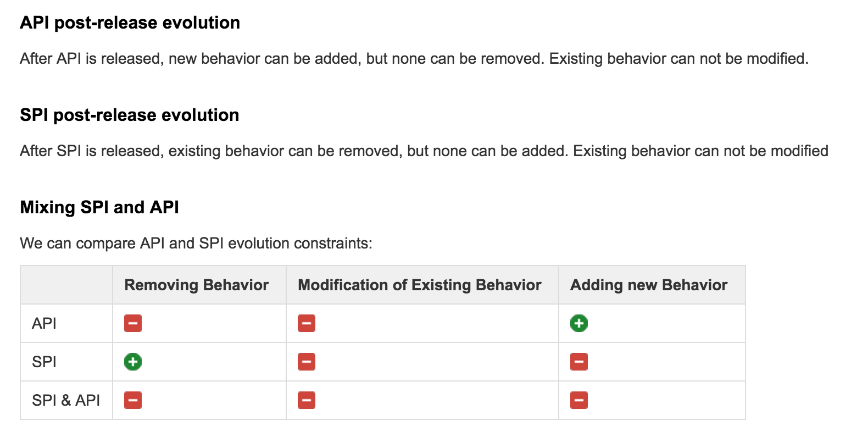868x431 pixels.
Task: Click SPI & API Adding new Behavior minus icon
Action: [579, 400]
